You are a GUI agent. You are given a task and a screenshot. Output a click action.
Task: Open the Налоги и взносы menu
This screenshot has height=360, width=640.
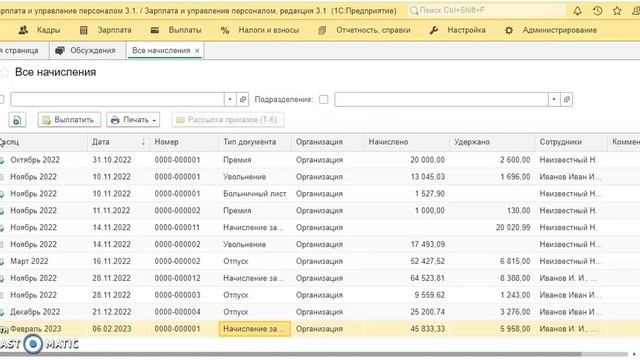pyautogui.click(x=269, y=30)
